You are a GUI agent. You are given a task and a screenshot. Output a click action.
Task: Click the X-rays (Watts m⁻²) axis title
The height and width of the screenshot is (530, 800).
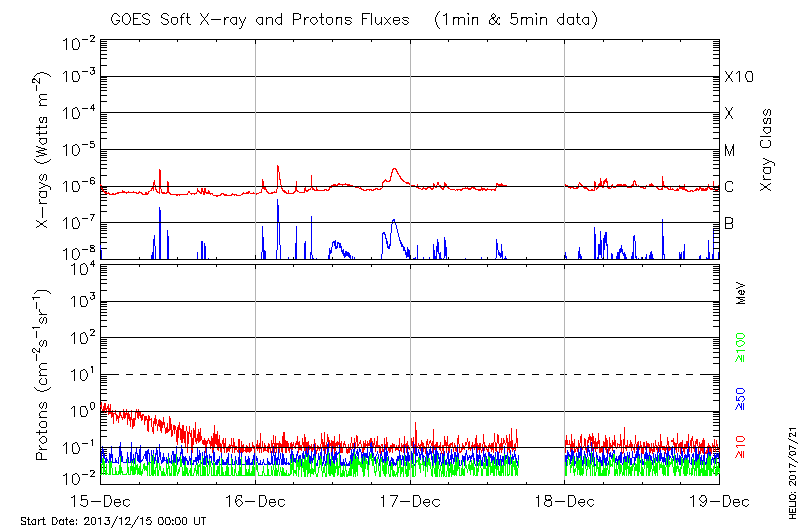(x=44, y=150)
